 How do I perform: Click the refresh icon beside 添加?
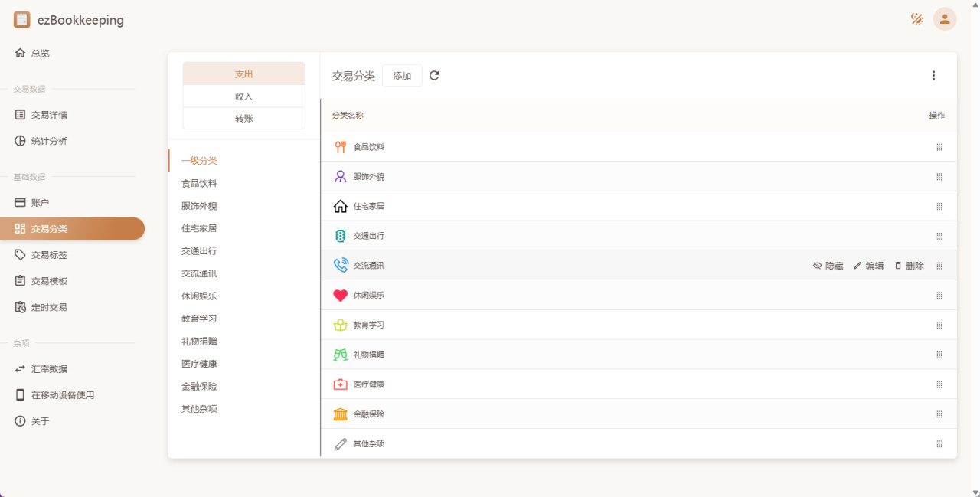434,76
